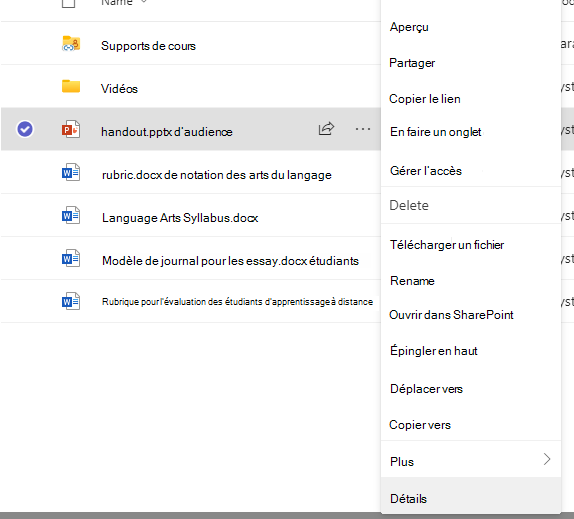This screenshot has height=519, width=574.
Task: Open Rubrique pour l'évaluation des étudiants file
Action: click(x=237, y=302)
